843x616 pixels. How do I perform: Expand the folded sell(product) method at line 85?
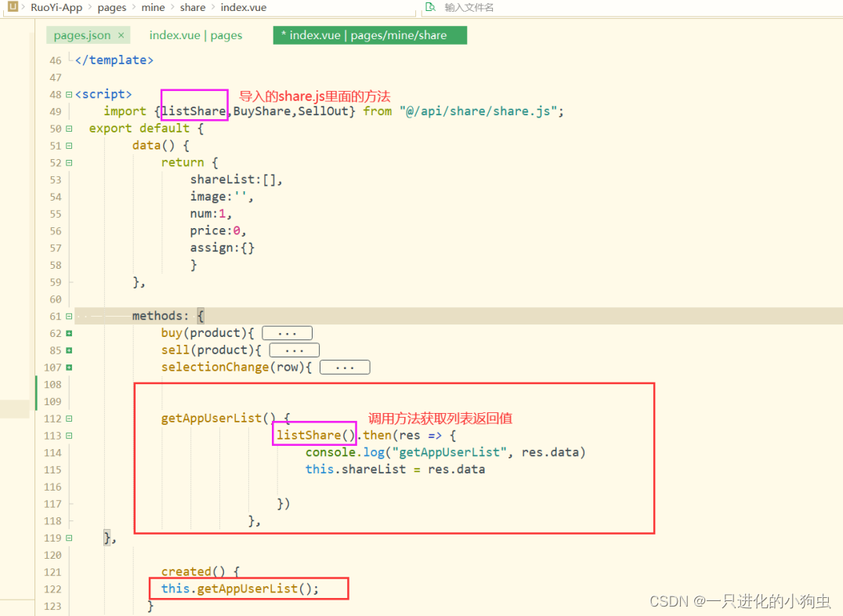pyautogui.click(x=69, y=350)
